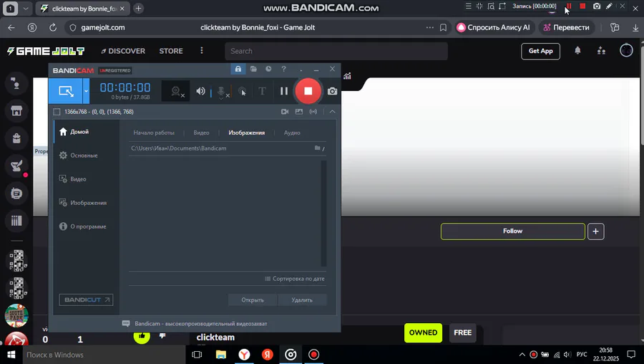
Task: Stop recording with the red Bandicam button
Action: [x=308, y=91]
